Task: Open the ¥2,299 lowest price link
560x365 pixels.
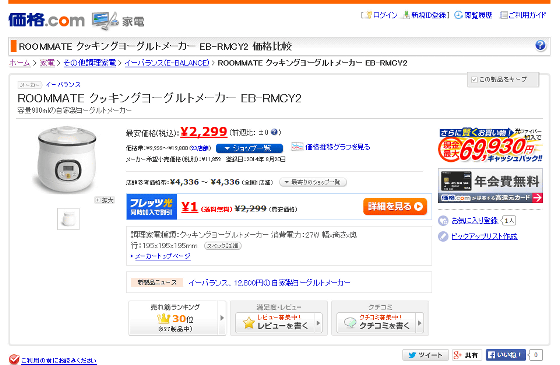Action: tap(204, 132)
